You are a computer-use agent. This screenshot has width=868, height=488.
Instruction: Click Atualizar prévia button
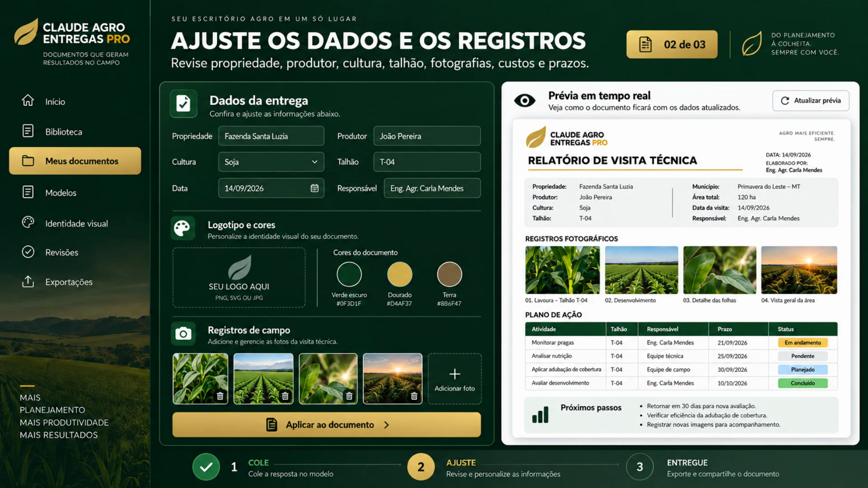coord(811,100)
